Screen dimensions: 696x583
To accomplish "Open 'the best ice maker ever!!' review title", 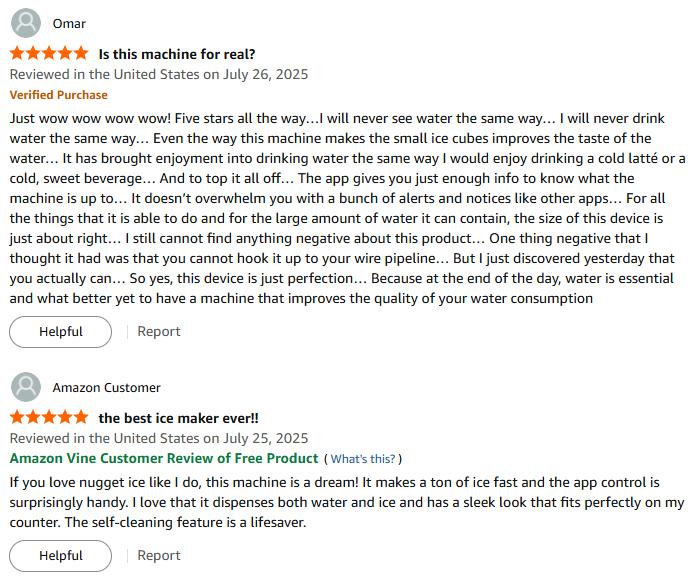I will (x=178, y=418).
